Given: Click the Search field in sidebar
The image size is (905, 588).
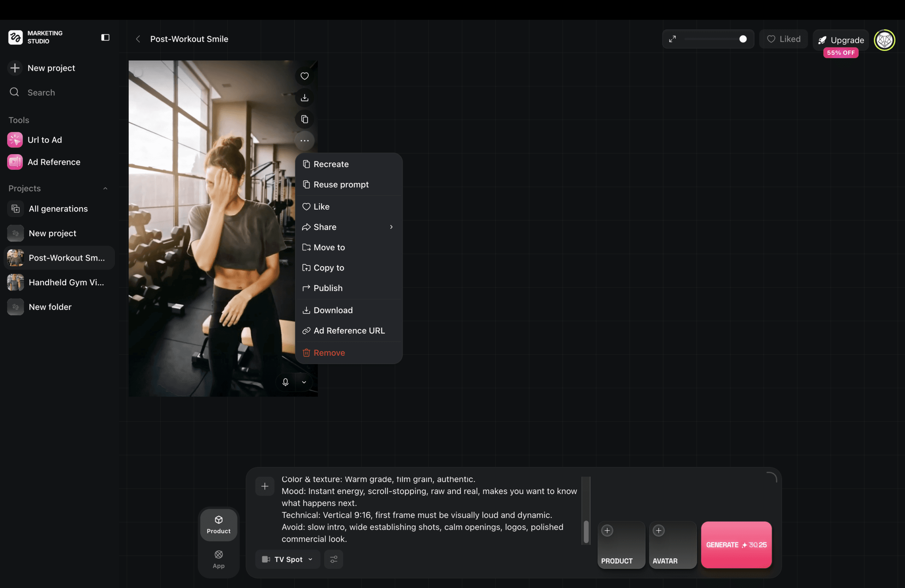Looking at the screenshot, I should point(59,92).
